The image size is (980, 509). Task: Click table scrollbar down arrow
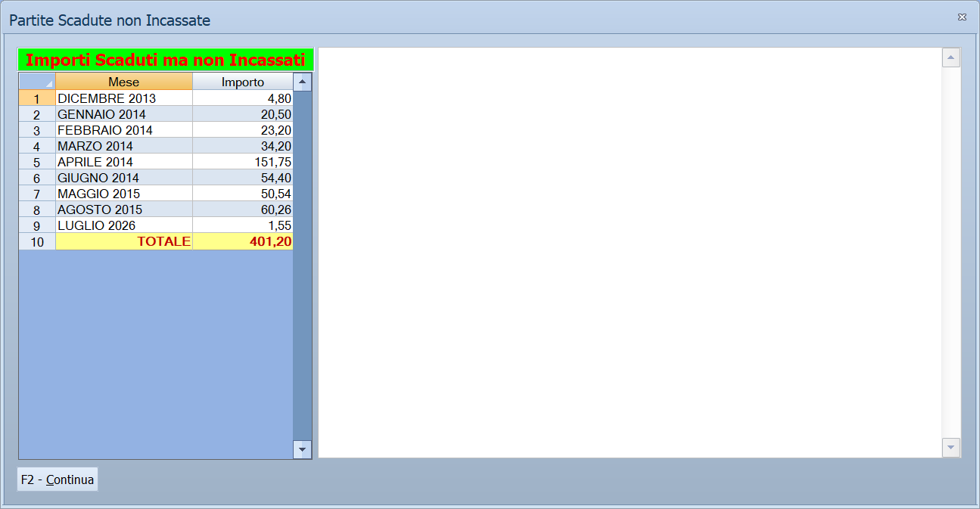tap(303, 449)
